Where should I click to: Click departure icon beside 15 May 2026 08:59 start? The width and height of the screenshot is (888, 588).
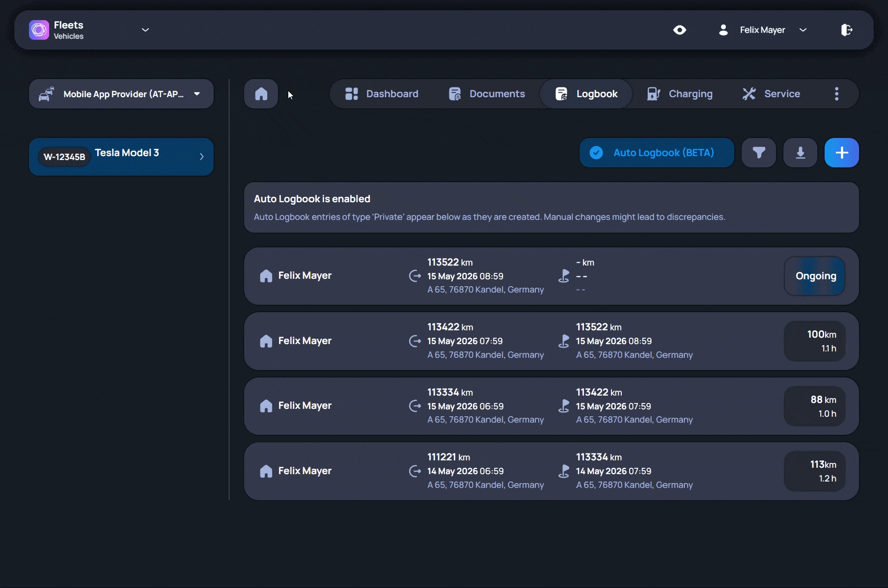click(x=415, y=276)
